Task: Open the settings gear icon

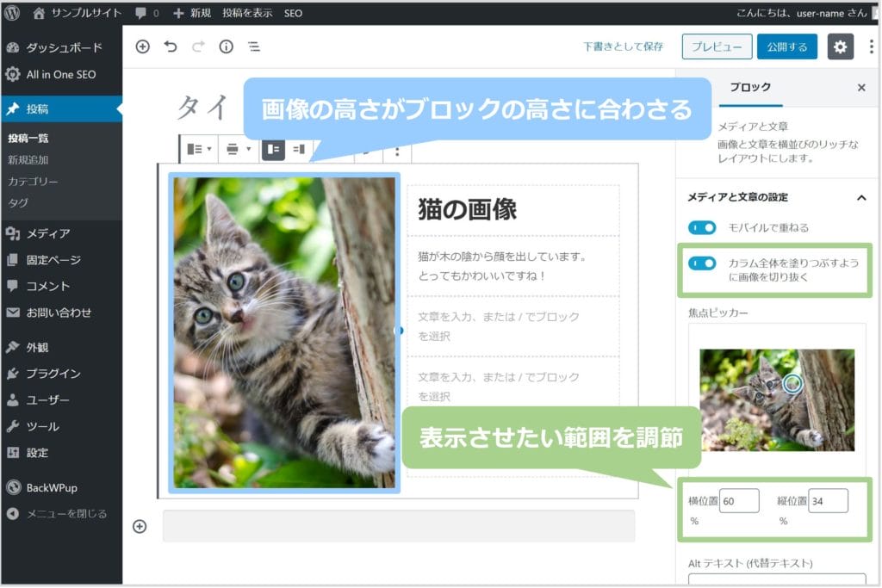Action: (840, 46)
